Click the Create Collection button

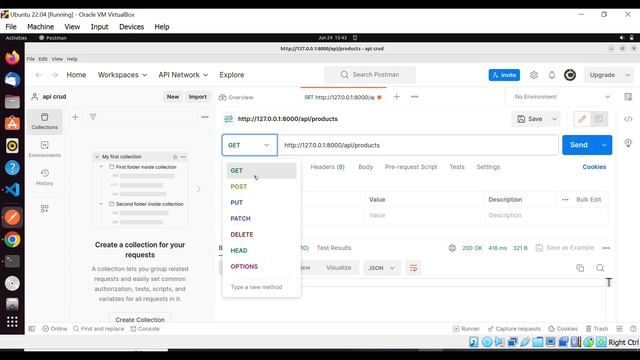pyautogui.click(x=140, y=320)
